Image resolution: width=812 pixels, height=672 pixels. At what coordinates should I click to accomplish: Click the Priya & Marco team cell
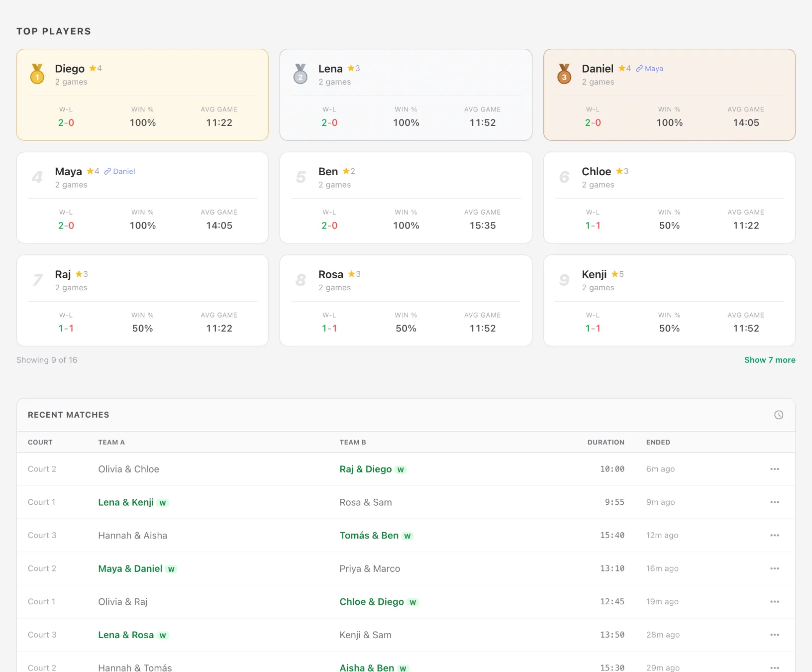click(370, 568)
